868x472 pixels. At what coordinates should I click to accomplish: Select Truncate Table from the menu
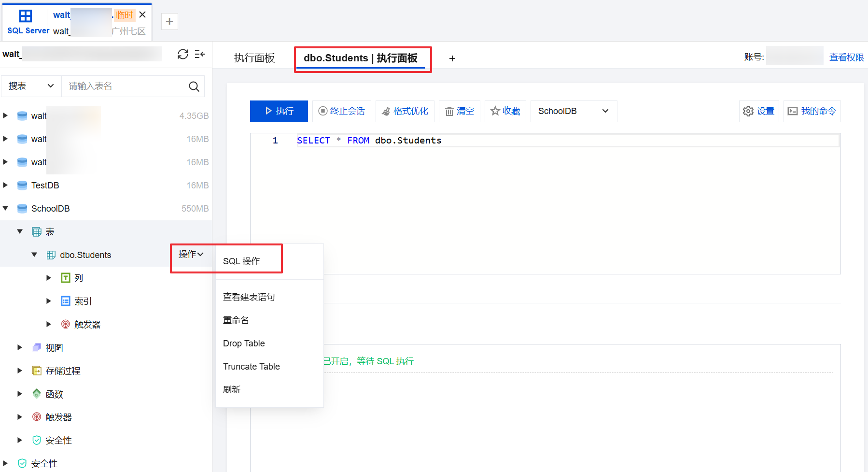click(x=251, y=367)
